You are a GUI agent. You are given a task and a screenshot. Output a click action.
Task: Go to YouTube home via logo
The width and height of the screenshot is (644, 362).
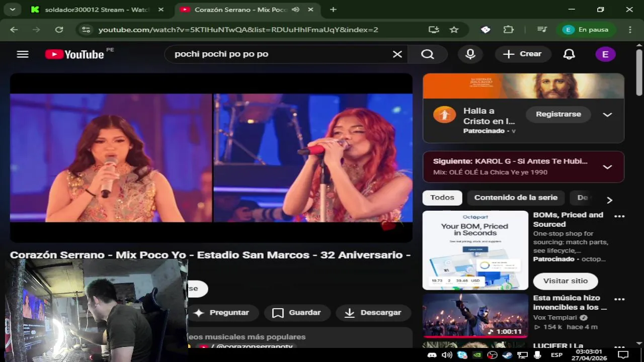click(74, 54)
